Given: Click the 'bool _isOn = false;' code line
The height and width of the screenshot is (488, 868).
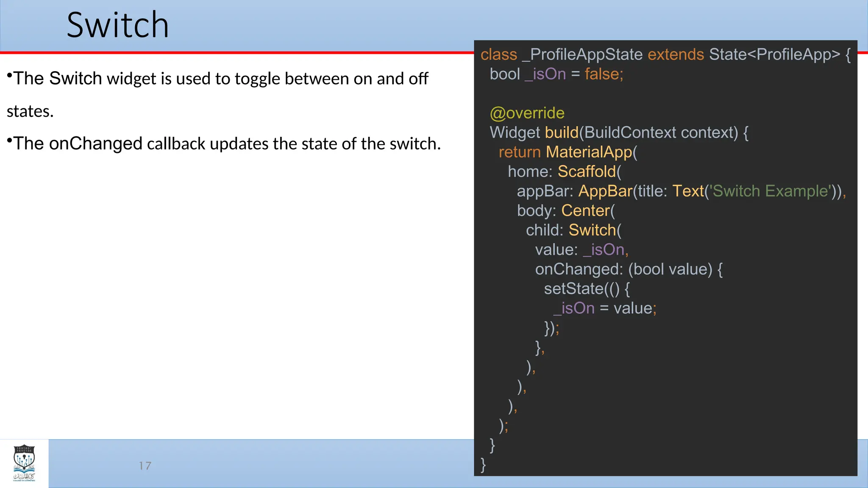Looking at the screenshot, I should pos(556,74).
